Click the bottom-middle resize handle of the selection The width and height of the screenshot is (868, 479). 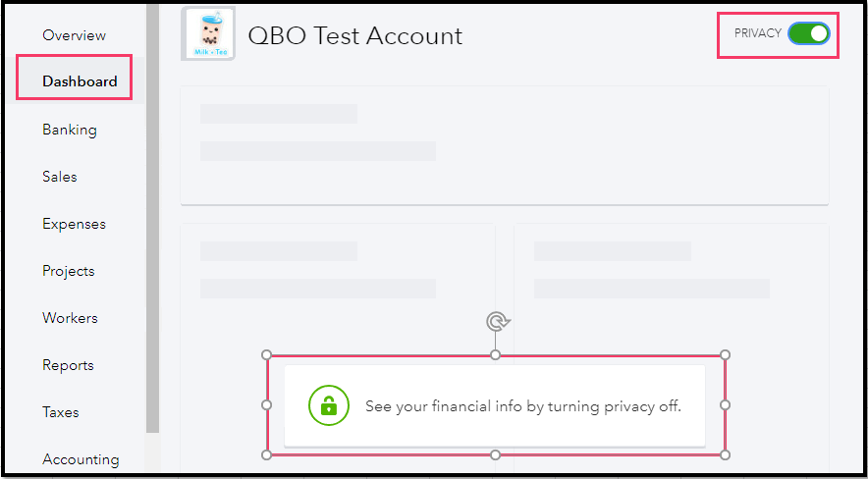click(x=496, y=454)
